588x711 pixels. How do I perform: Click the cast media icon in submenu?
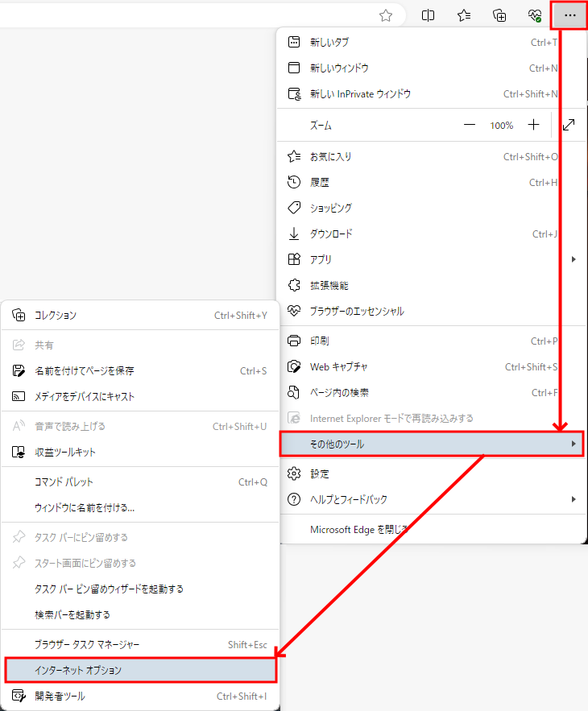tap(19, 396)
